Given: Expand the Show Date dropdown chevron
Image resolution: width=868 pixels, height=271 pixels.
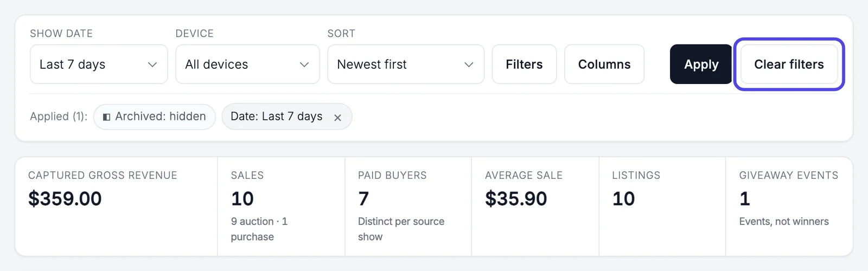Looking at the screenshot, I should click(152, 64).
